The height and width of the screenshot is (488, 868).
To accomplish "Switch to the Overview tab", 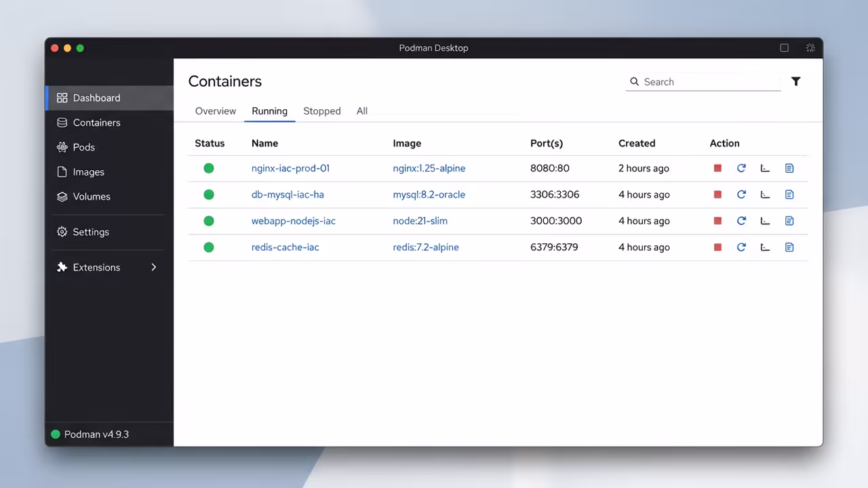I will pyautogui.click(x=216, y=111).
